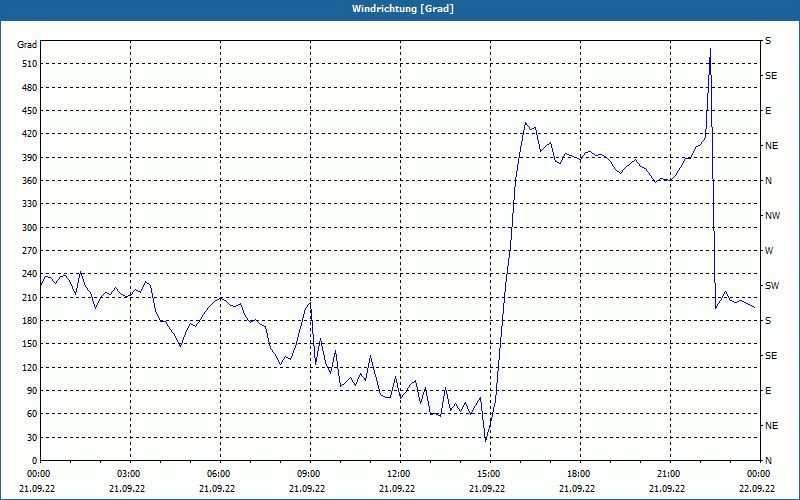Select the N compass label at the 360 level
800x500 pixels.
click(768, 181)
